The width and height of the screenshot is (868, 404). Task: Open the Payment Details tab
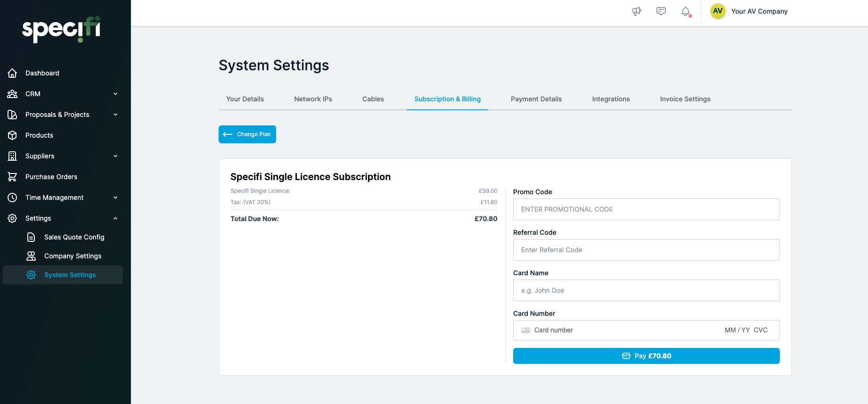click(536, 99)
